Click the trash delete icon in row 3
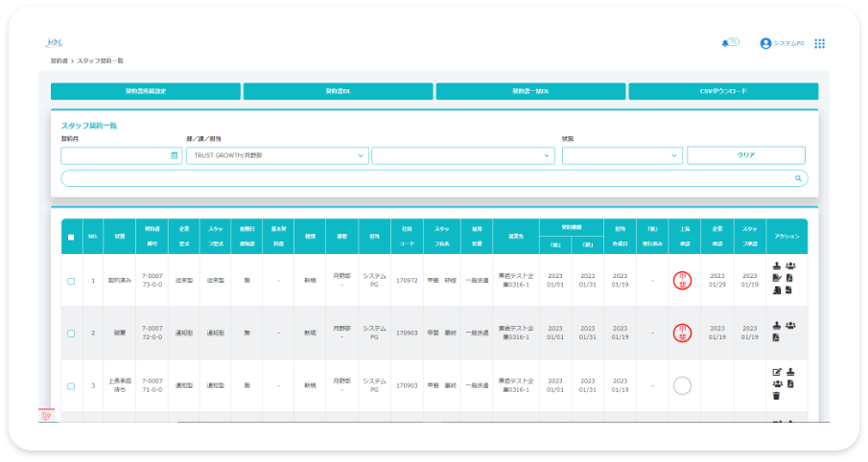 [x=777, y=395]
